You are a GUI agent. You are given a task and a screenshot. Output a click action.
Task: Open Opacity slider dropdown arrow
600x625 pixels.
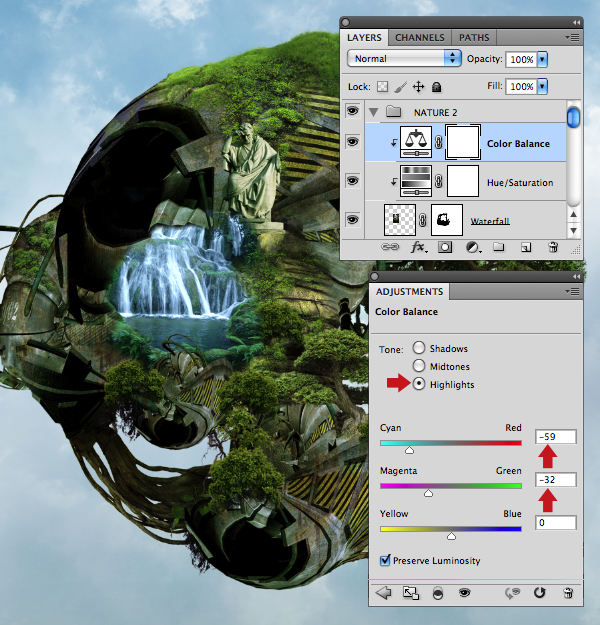[x=542, y=59]
